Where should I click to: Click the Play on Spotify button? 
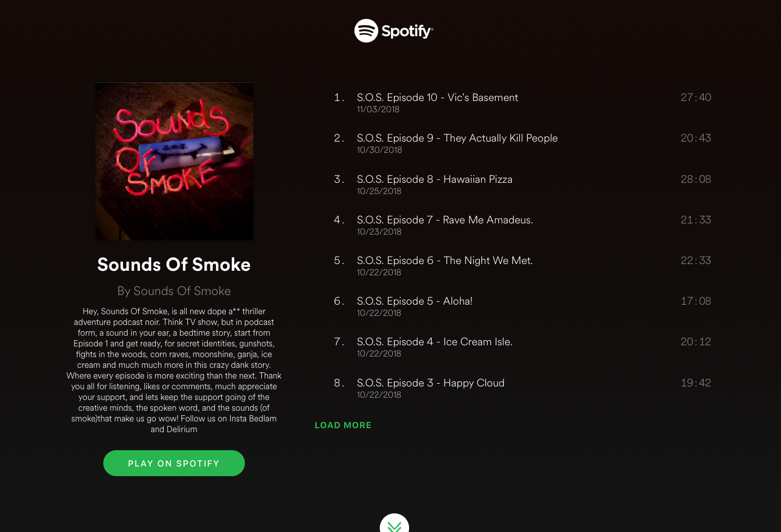[x=174, y=463]
